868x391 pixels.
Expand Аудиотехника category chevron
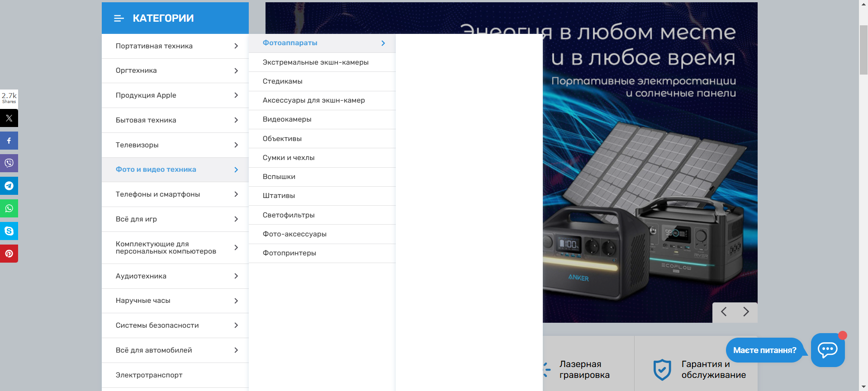pos(236,276)
